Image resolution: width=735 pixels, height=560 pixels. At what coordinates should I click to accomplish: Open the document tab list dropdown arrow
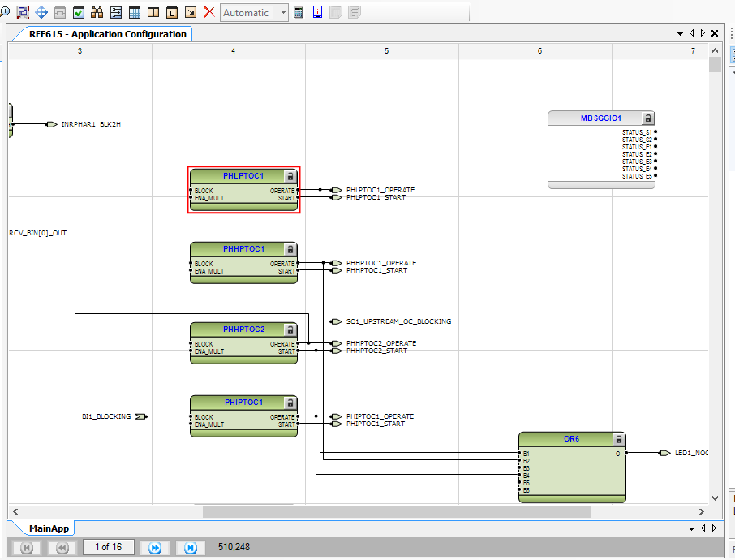[680, 34]
